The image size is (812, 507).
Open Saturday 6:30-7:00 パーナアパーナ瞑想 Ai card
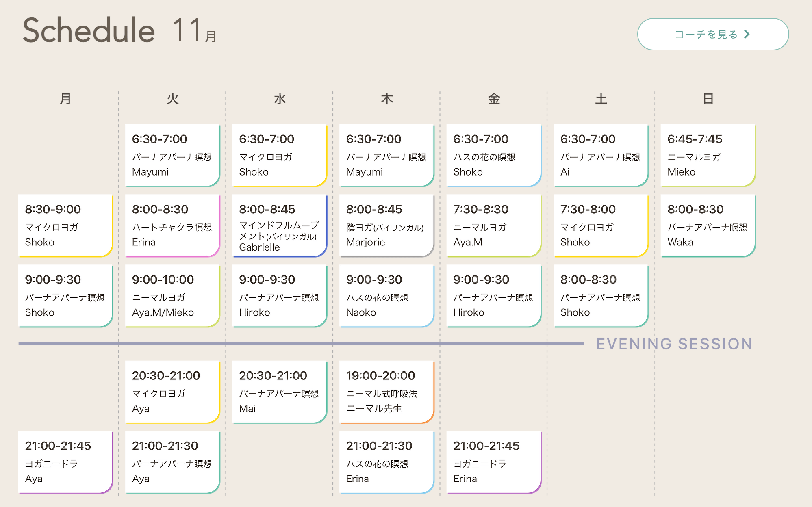tap(601, 156)
